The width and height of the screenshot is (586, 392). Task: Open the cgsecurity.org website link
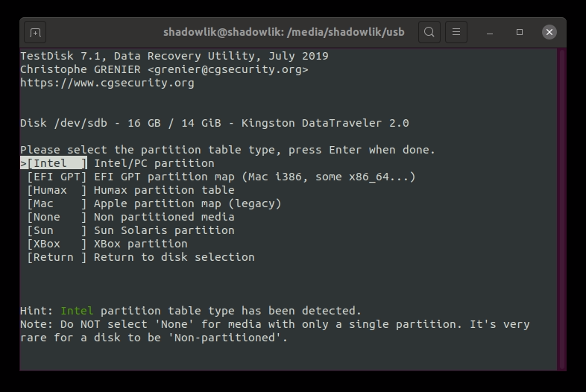[107, 83]
